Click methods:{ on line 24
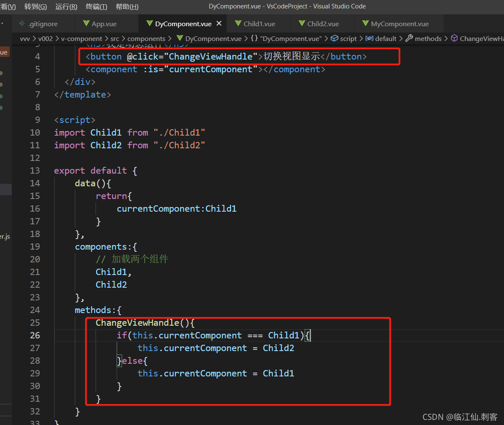This screenshot has width=504, height=425. (x=98, y=310)
